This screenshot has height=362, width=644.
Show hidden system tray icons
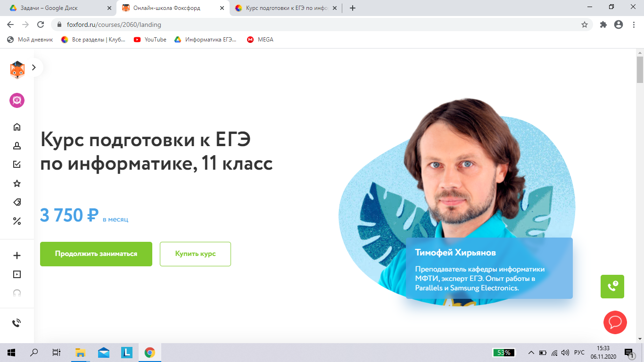531,353
